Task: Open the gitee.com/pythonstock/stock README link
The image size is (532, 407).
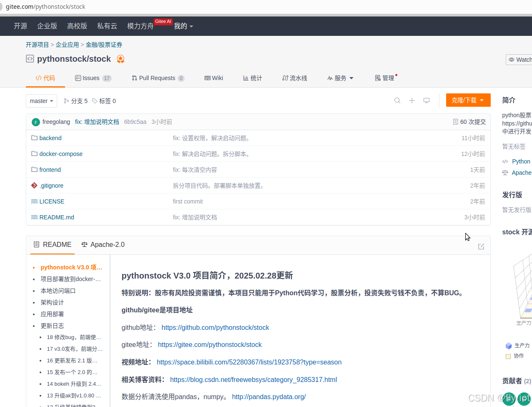Action: [x=210, y=344]
